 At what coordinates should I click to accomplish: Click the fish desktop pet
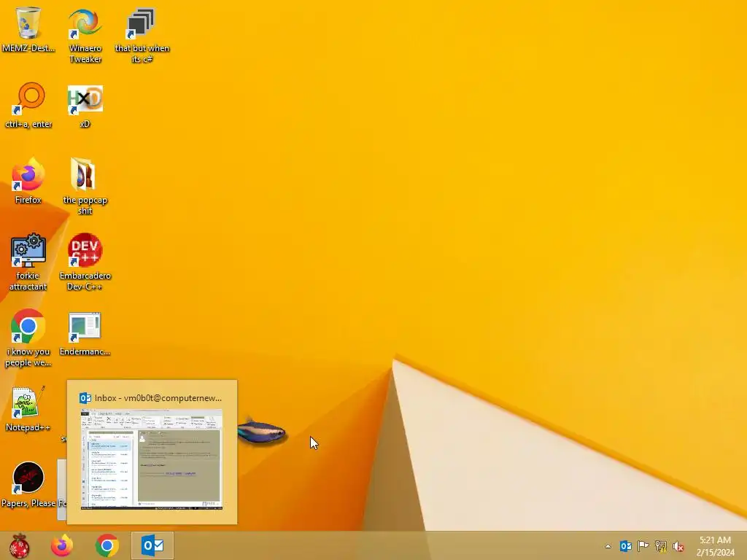[262, 432]
